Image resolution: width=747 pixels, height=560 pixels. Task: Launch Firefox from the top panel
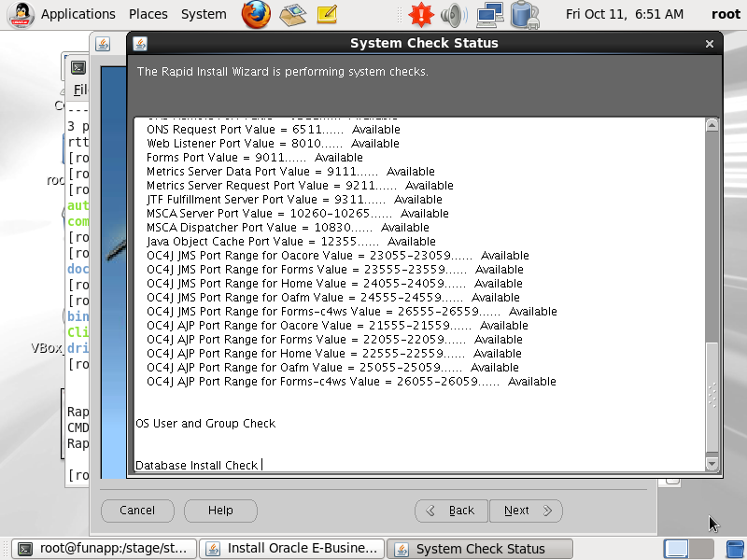[x=257, y=14]
